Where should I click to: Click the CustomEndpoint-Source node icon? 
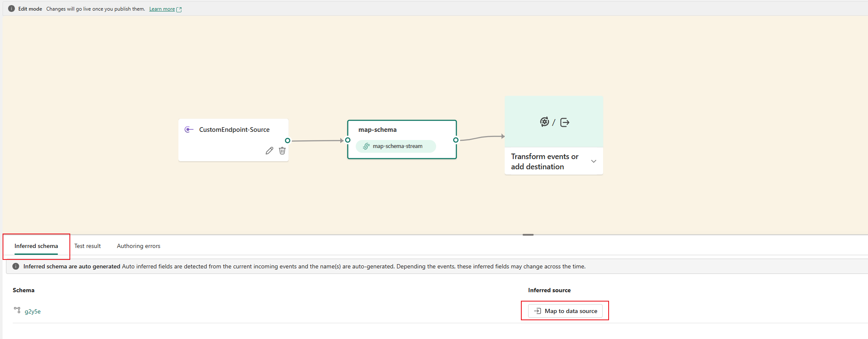point(189,130)
